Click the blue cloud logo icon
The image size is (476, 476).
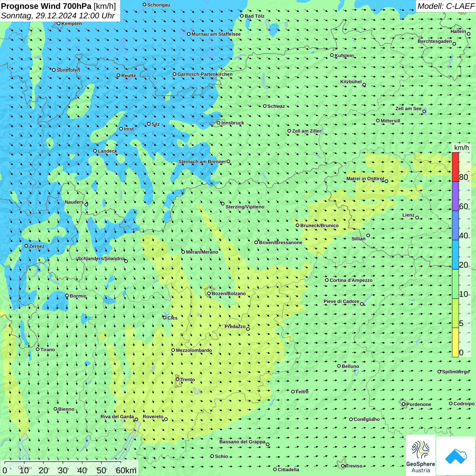point(456,456)
